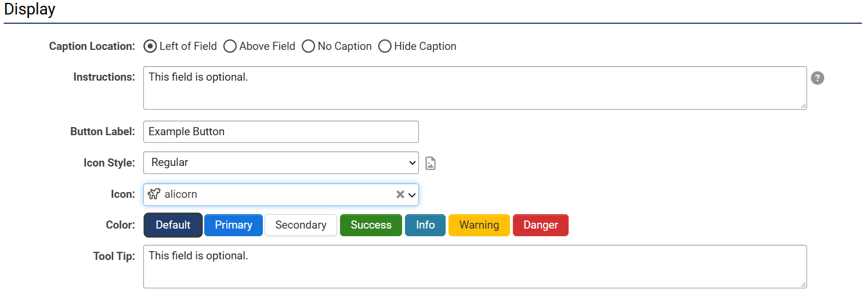Select the No Caption option

point(308,46)
